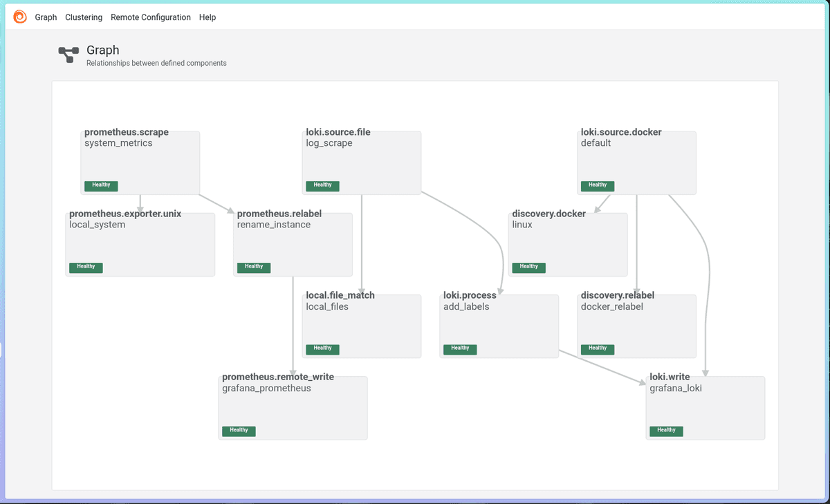Open the loki.source.file log_scrape component
This screenshot has height=504, width=830.
click(x=362, y=162)
